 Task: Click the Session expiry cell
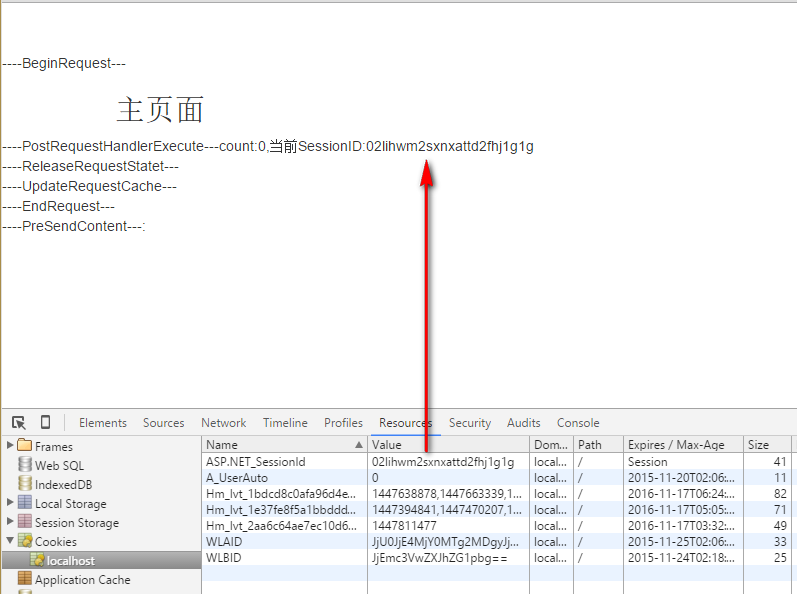(648, 462)
